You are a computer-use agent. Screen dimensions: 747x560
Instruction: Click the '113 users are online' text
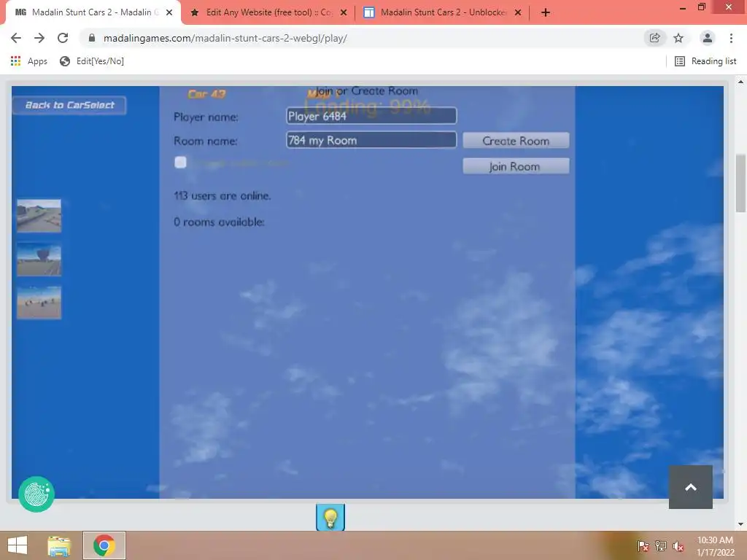222,195
